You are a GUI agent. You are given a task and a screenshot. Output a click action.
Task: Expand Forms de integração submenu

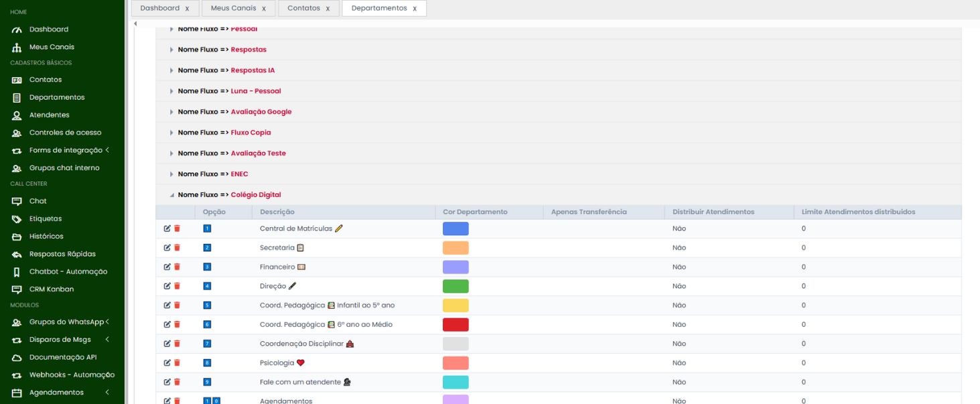coord(107,150)
